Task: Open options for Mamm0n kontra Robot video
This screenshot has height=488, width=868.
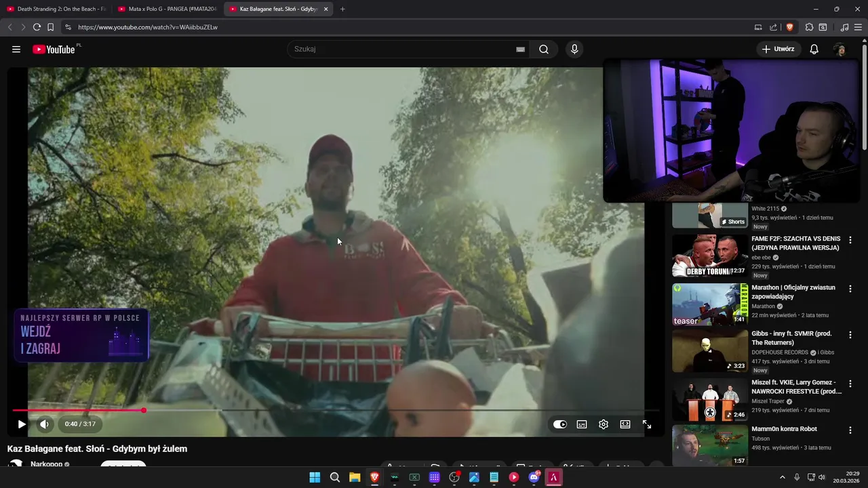Action: point(850,430)
